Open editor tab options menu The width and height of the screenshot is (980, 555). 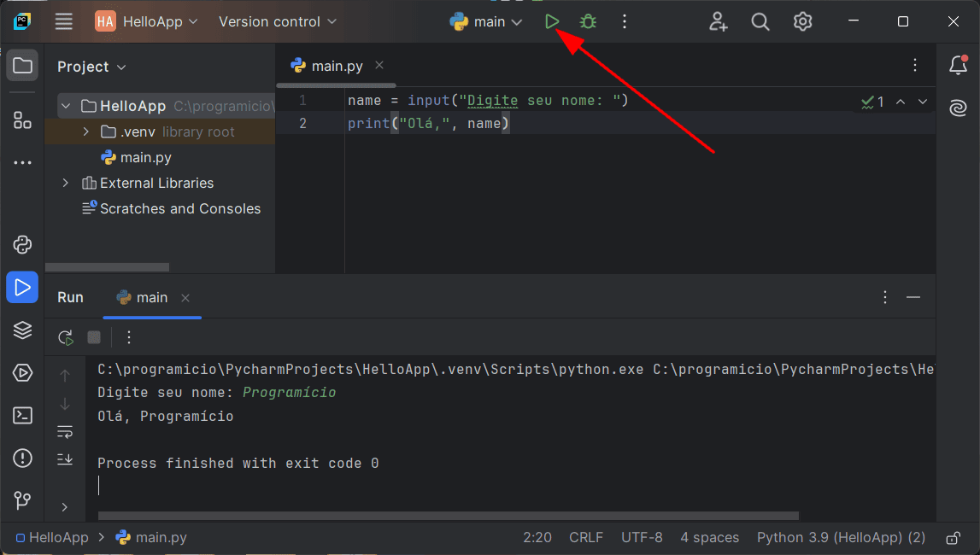click(x=915, y=65)
